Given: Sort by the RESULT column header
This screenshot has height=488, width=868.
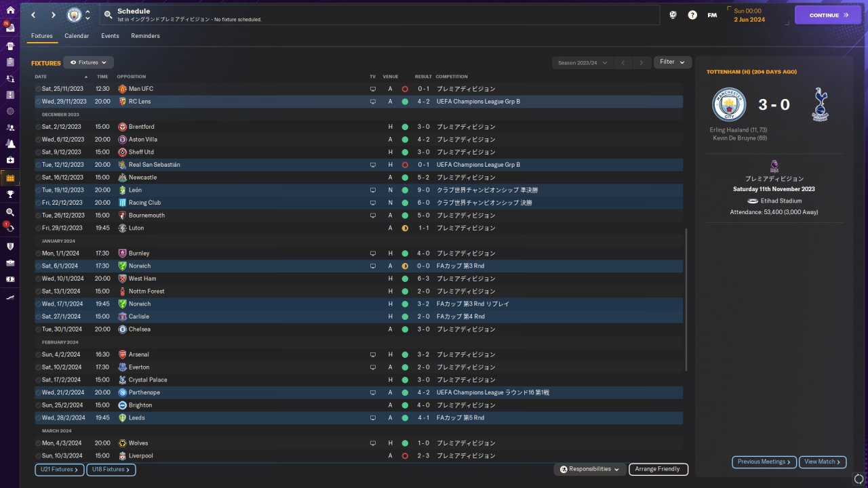Looking at the screenshot, I should click(x=423, y=77).
